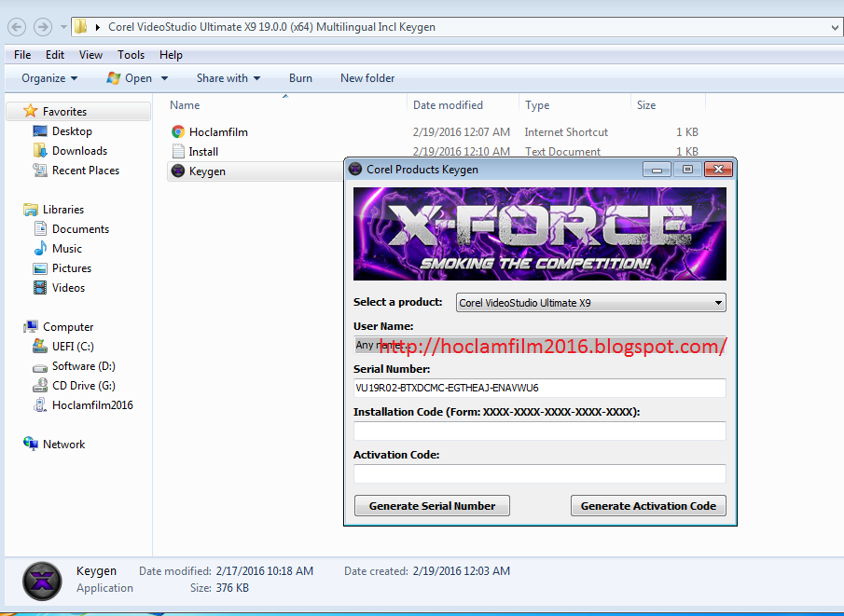Open the Organize dropdown

pyautogui.click(x=49, y=78)
